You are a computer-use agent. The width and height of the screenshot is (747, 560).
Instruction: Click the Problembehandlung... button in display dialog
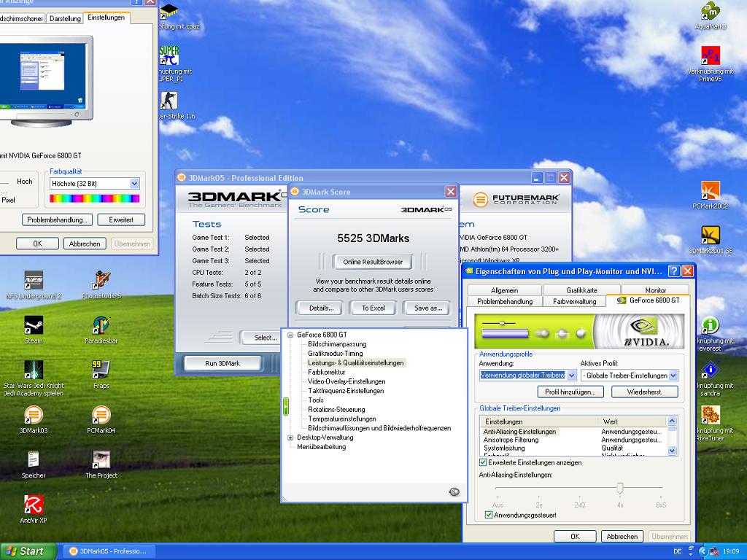[57, 220]
